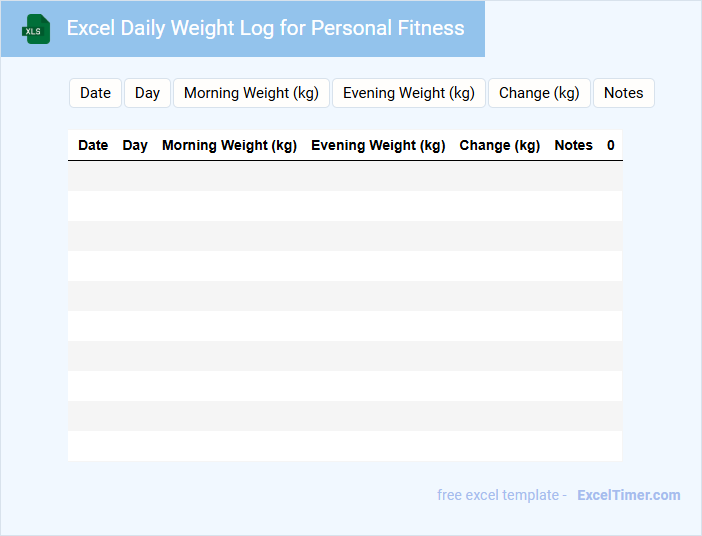Click the first empty table row
The width and height of the screenshot is (702, 536).
point(345,176)
